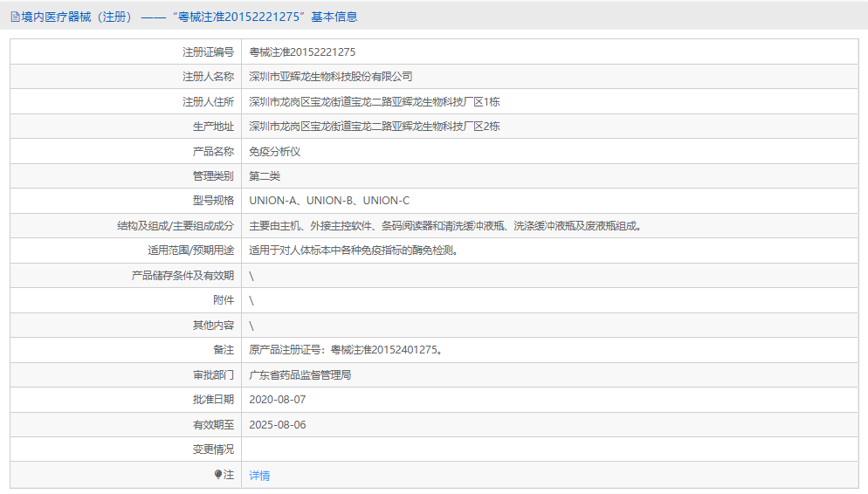
Task: Click the 适用范围/预期用途 label
Action: click(190, 250)
